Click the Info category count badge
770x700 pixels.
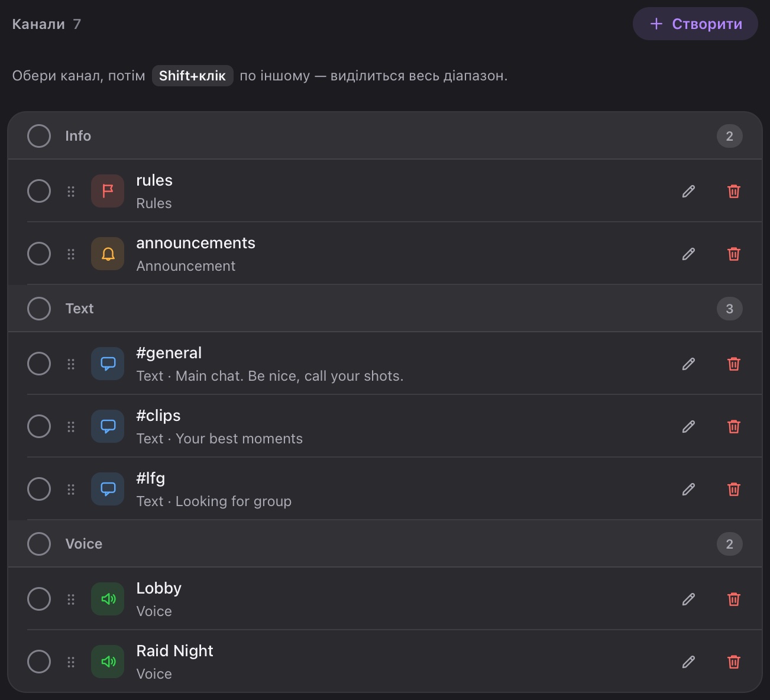pyautogui.click(x=729, y=136)
